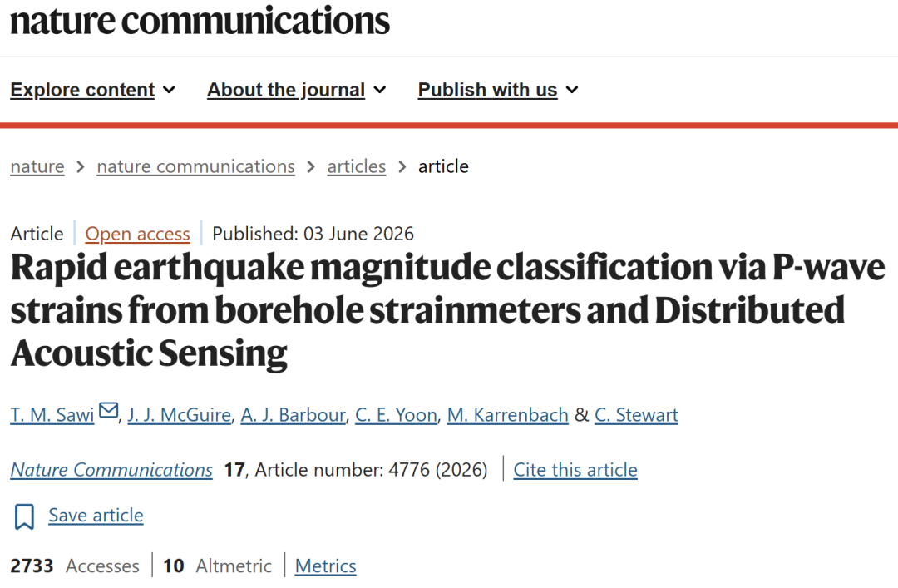
Task: Open the articles breadcrumb link
Action: [356, 167]
